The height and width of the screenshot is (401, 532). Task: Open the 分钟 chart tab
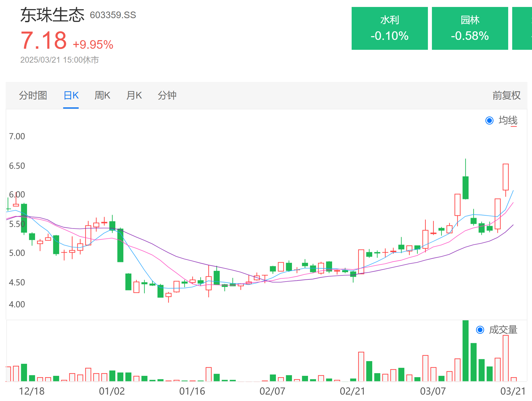167,95
